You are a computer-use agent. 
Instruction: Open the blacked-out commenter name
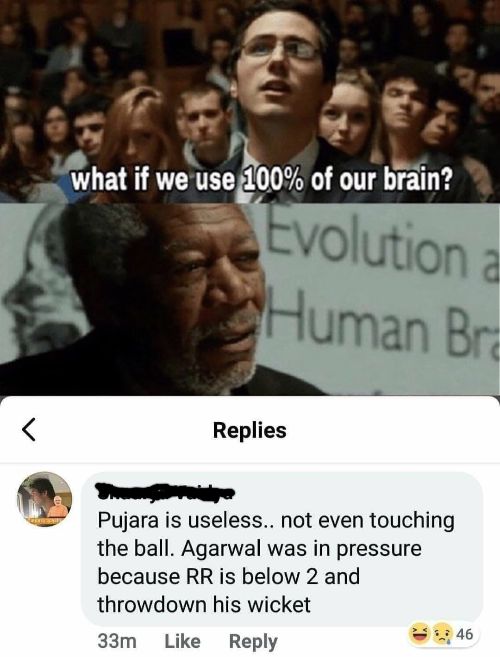(165, 492)
